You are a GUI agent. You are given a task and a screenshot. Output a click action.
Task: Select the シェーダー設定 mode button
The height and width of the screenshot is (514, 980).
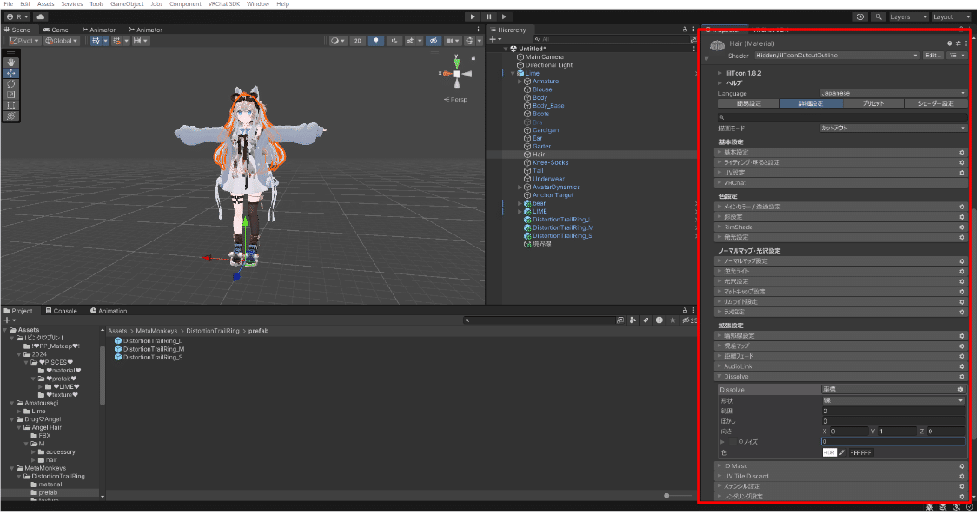pyautogui.click(x=936, y=103)
